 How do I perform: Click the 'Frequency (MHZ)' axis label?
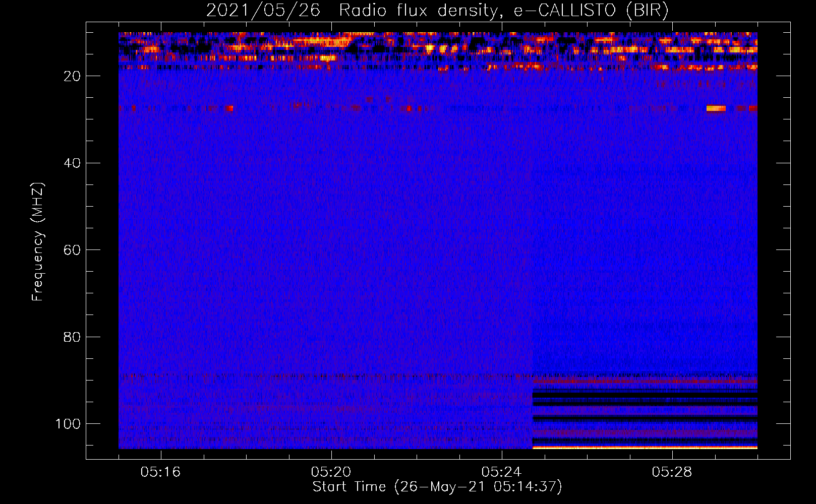click(x=38, y=242)
